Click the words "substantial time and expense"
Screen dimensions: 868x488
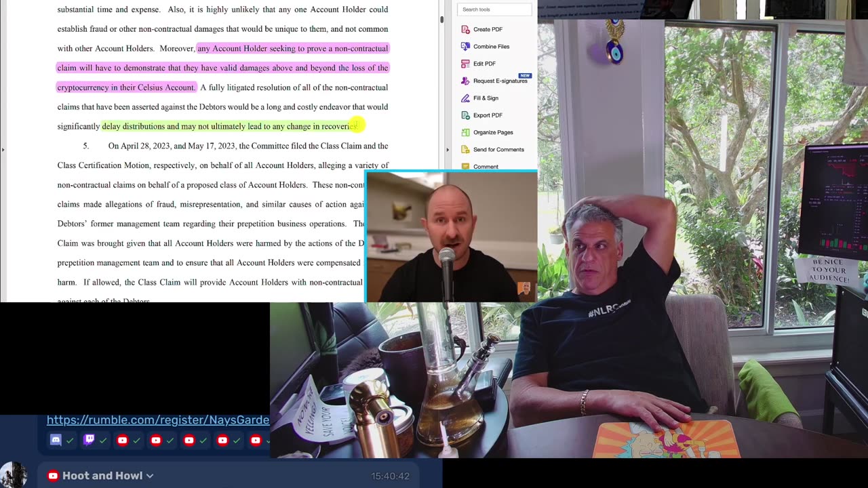(x=108, y=9)
